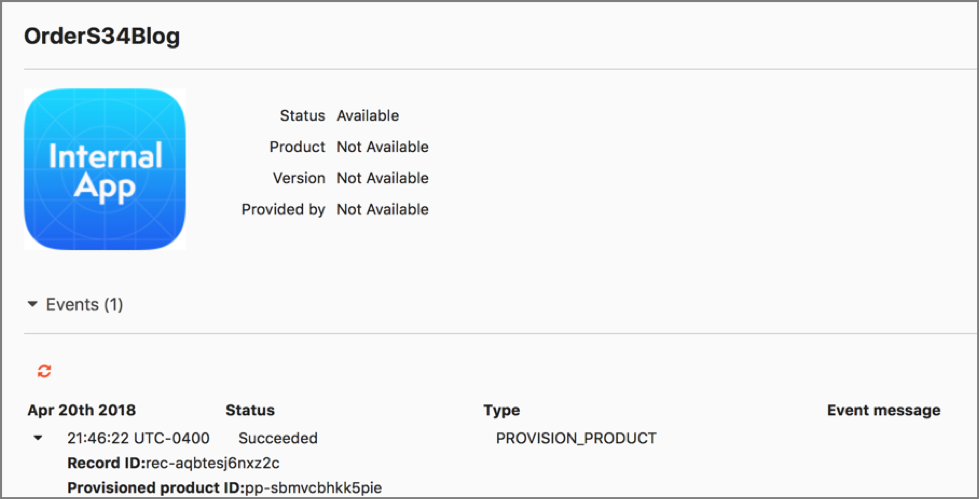Click the Product Not Available value
Image resolution: width=979 pixels, height=499 pixels.
383,147
